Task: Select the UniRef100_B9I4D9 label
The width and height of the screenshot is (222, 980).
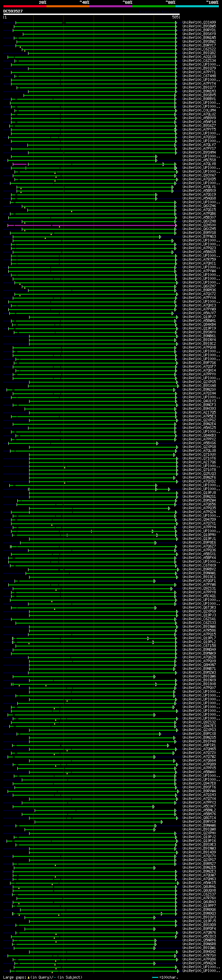Action: tap(199, 852)
